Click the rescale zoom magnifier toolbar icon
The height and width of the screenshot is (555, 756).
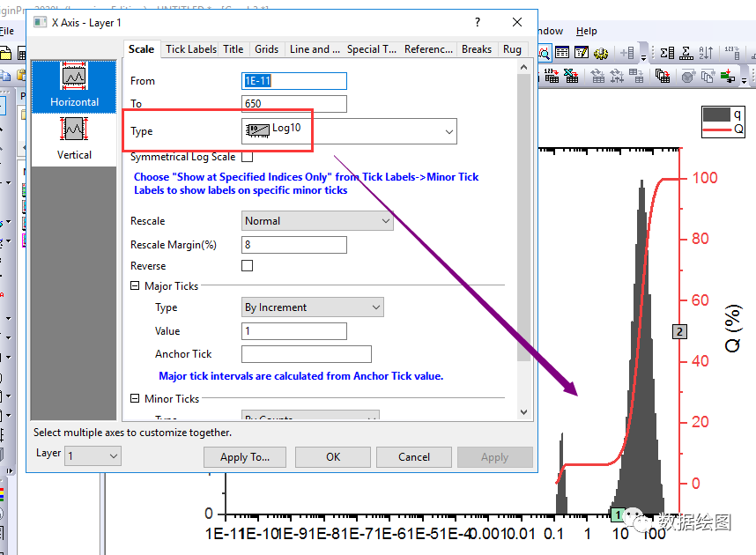[545, 53]
